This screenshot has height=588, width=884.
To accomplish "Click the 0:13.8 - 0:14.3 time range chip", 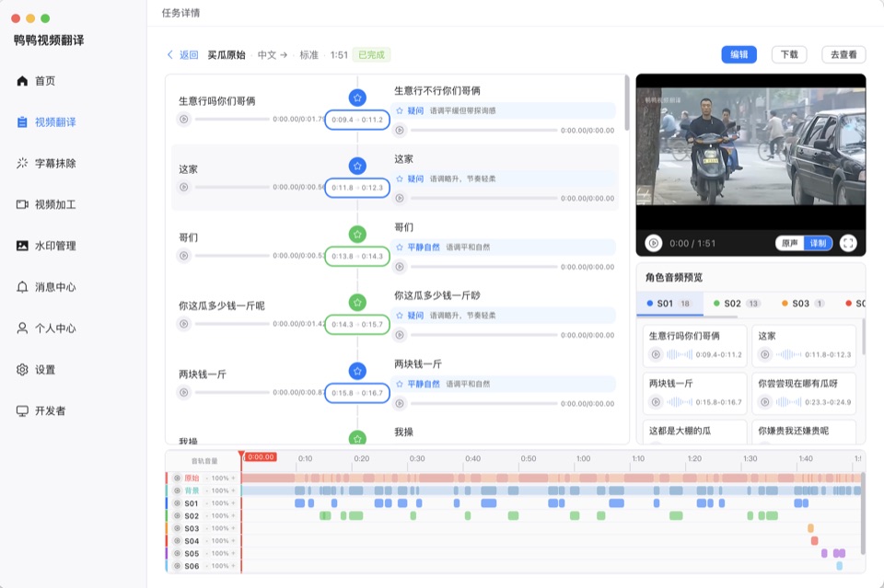I will point(357,256).
